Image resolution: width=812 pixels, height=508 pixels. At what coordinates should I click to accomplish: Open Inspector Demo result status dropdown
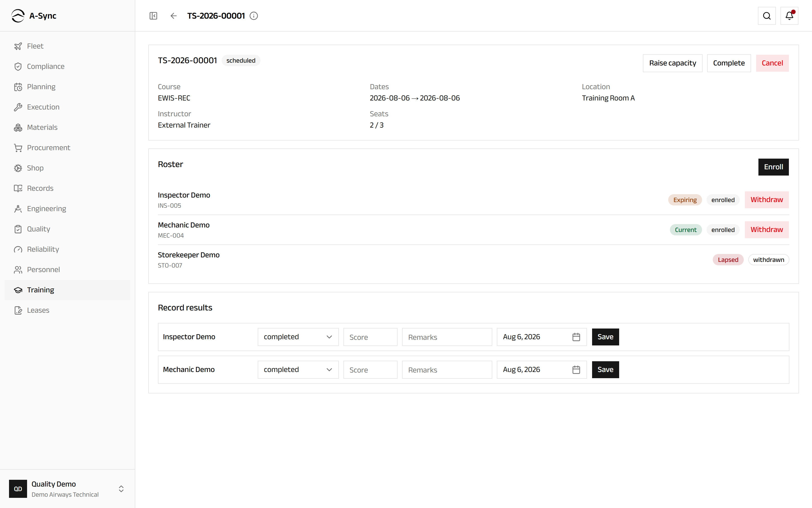coord(298,337)
